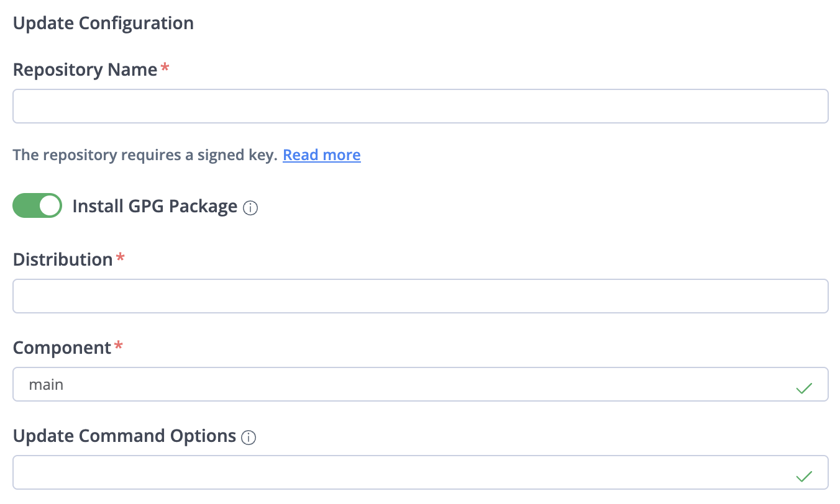The height and width of the screenshot is (504, 840).
Task: Click the info icon beside Install GPG Package
Action: pos(250,208)
